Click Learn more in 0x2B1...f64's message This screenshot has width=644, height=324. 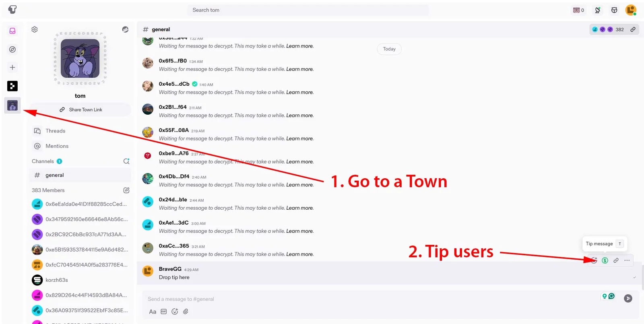[x=300, y=116]
